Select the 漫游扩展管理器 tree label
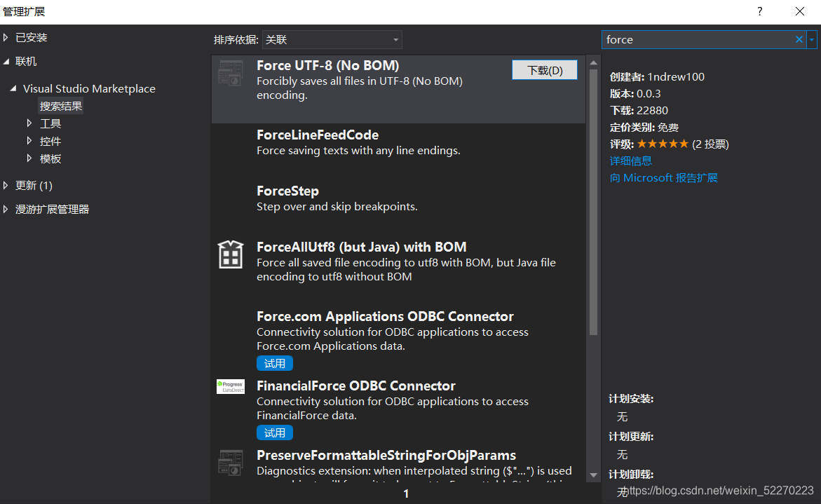Screen dimensions: 821x504 (x=52, y=210)
